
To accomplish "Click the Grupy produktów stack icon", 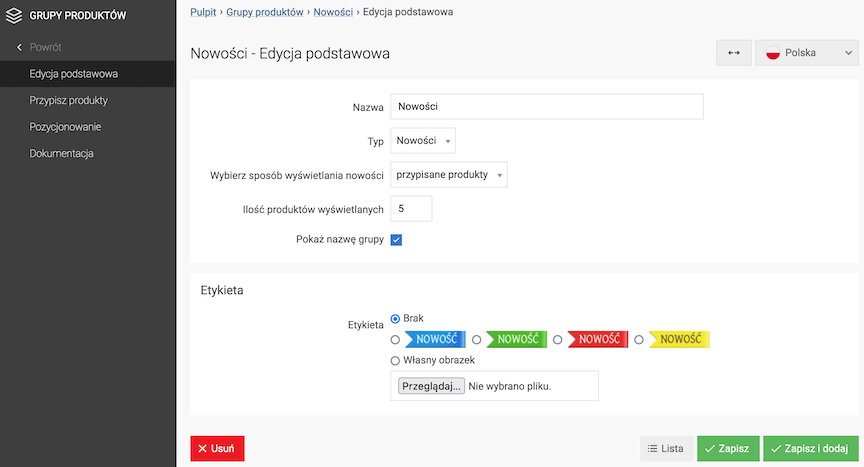I will 14,15.
